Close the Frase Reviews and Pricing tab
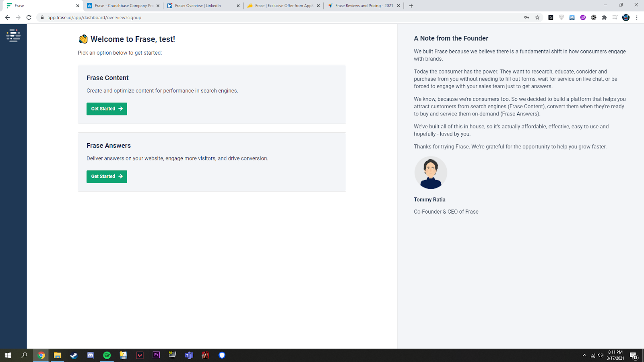 tap(398, 6)
